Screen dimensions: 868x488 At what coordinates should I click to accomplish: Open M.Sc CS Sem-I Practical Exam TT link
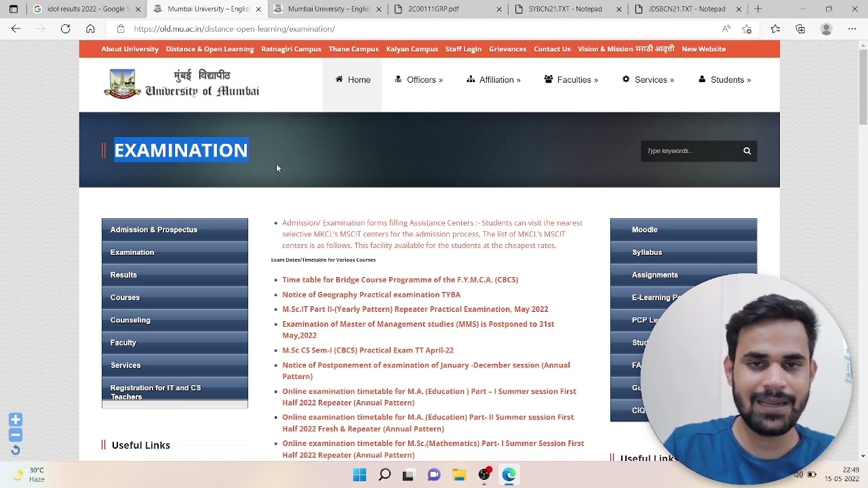368,350
